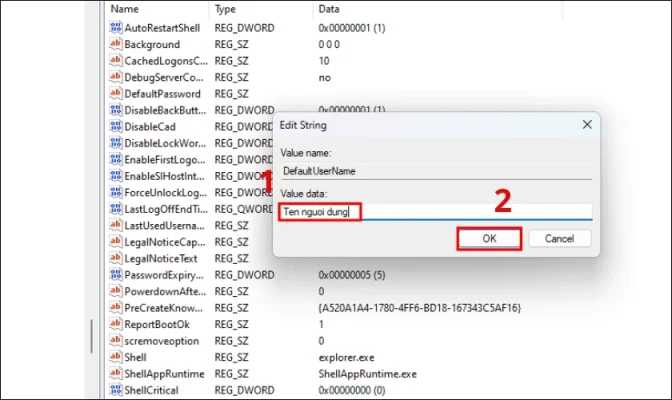Click the ReportBootOk value icon
This screenshot has width=672, height=400.
point(115,324)
